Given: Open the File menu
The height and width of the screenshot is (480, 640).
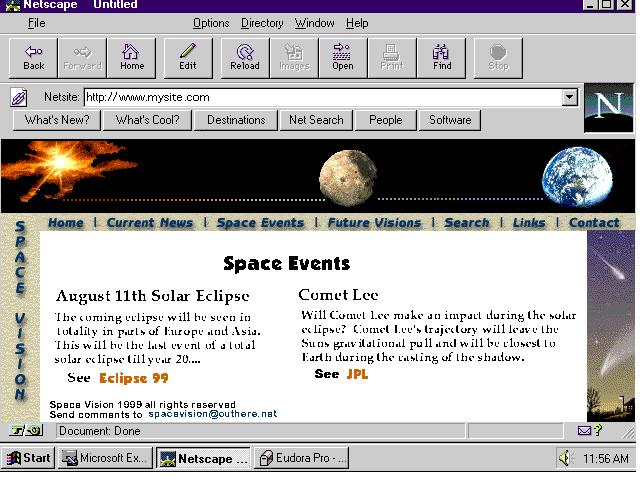Looking at the screenshot, I should click(x=36, y=23).
